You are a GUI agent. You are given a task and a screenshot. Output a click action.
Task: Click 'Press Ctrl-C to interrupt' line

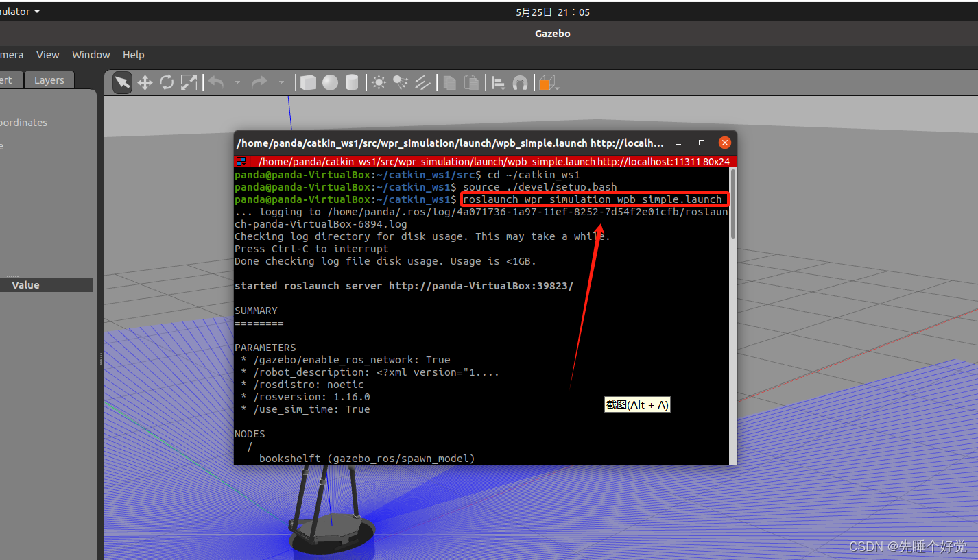point(311,249)
